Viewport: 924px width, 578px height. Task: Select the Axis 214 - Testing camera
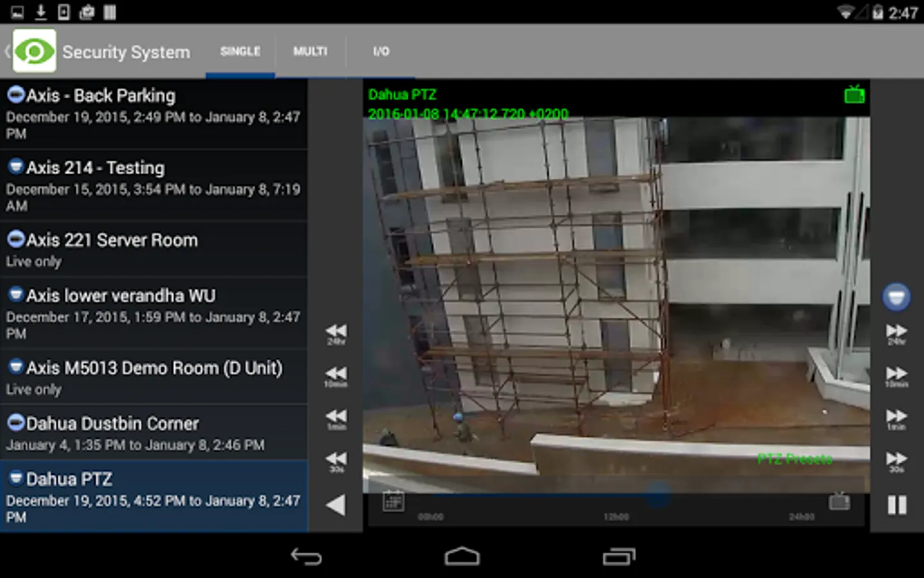(154, 186)
